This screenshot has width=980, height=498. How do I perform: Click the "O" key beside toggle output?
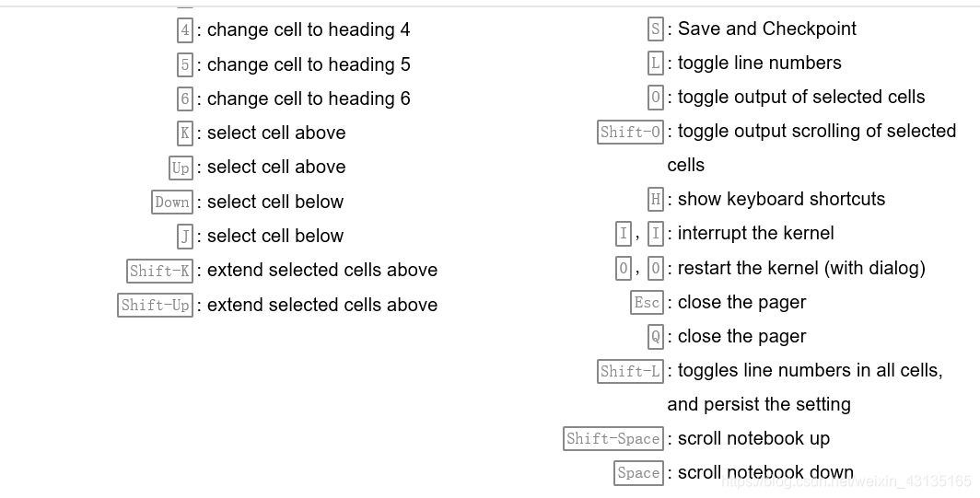point(656,98)
